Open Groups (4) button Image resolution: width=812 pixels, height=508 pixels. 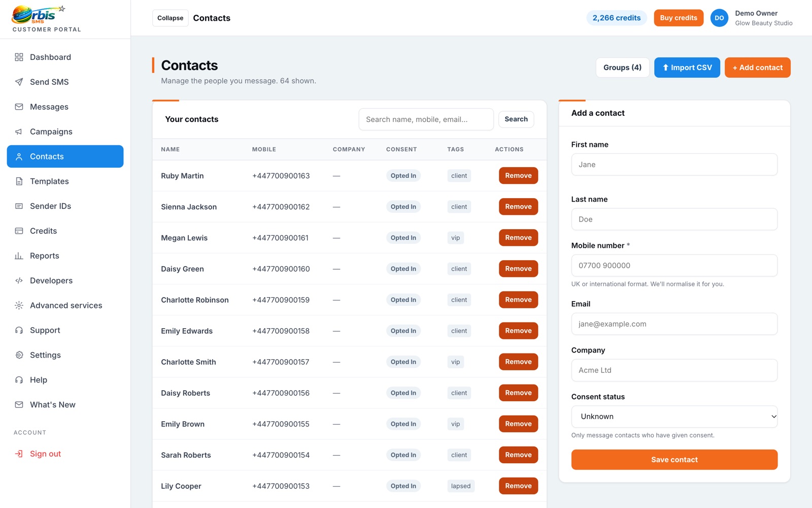(x=622, y=68)
